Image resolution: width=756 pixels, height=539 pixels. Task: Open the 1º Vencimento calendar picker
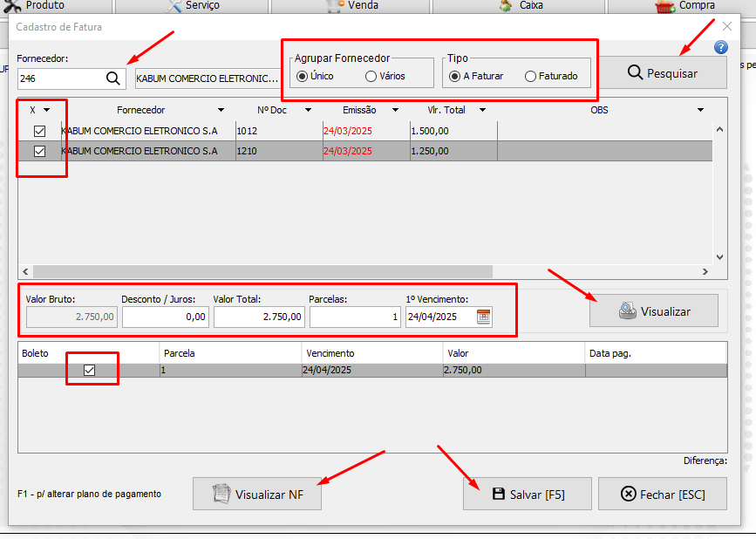(484, 317)
